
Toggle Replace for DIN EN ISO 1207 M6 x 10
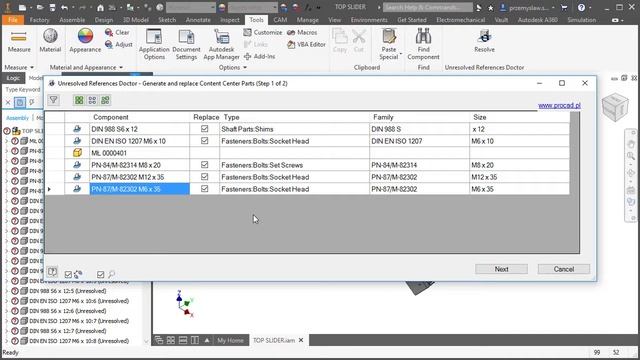(204, 140)
